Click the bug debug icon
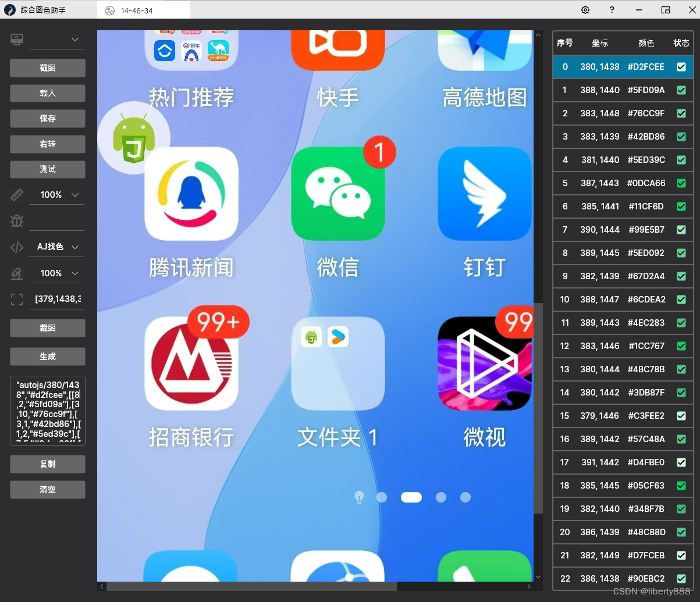Screen dimensions: 700x602 (x=17, y=221)
